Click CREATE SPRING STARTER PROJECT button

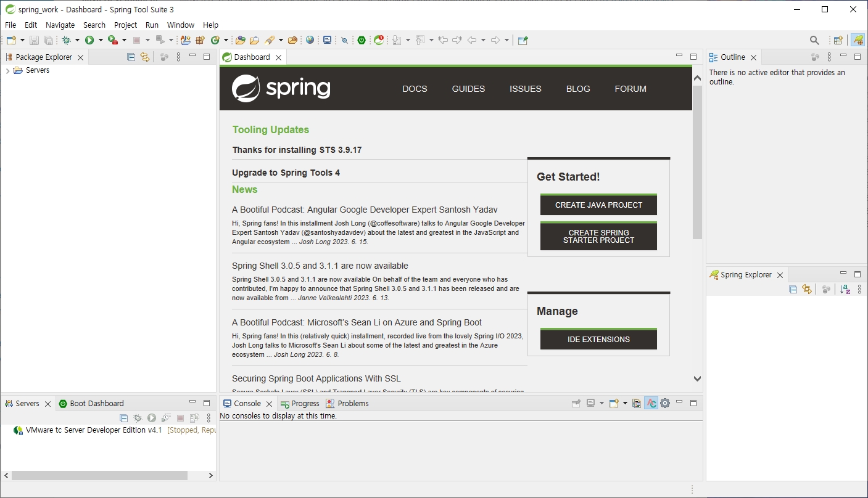pos(598,236)
